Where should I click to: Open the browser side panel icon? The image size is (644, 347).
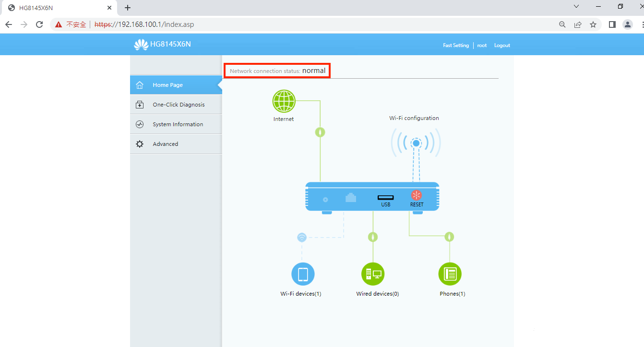pos(612,24)
